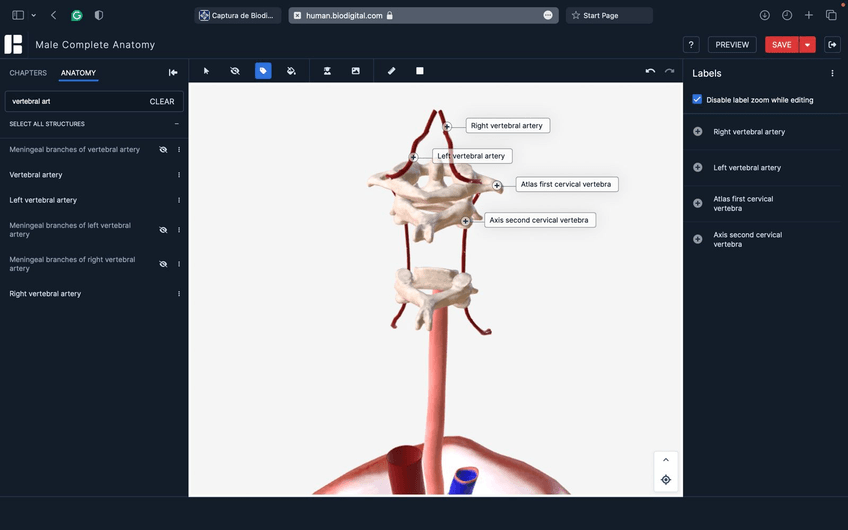Select the pencil draw tool

pyautogui.click(x=392, y=71)
